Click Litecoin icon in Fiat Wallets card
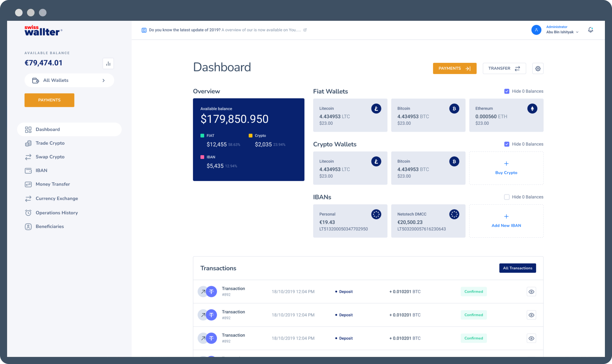 [x=376, y=108]
